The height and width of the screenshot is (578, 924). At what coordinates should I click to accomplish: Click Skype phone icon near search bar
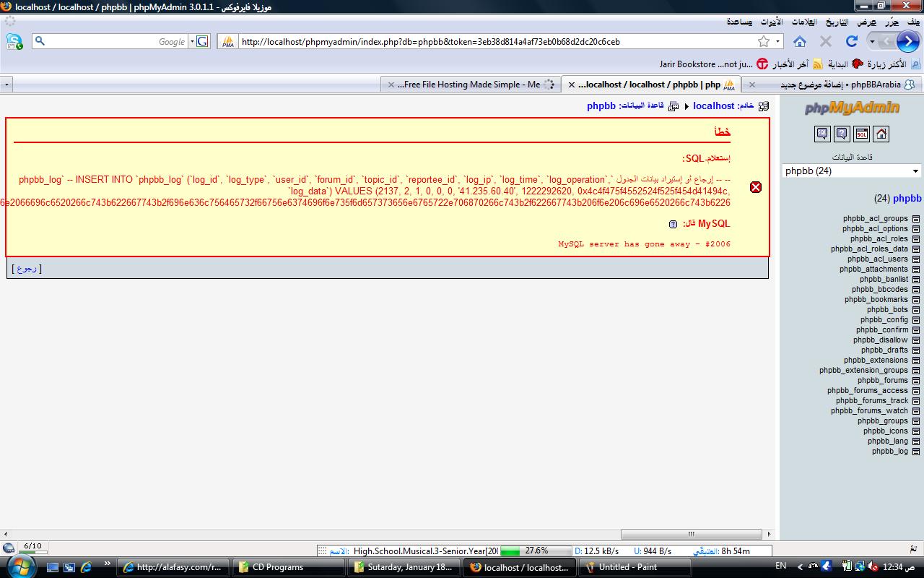pyautogui.click(x=14, y=41)
